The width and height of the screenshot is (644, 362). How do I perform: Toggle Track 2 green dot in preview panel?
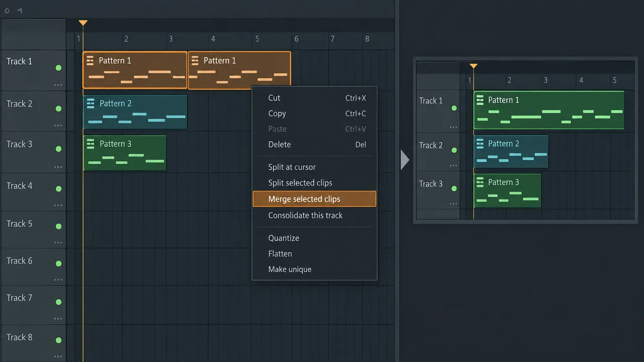point(454,150)
